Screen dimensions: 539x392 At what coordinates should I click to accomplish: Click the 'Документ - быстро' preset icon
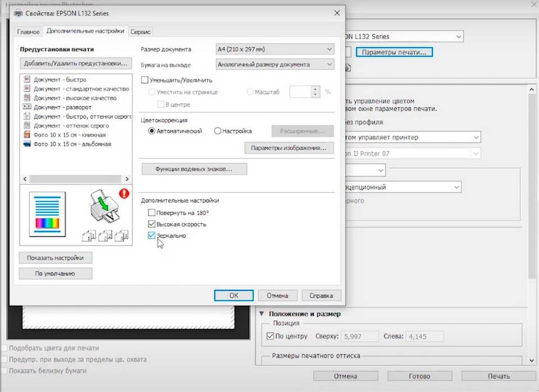27,79
